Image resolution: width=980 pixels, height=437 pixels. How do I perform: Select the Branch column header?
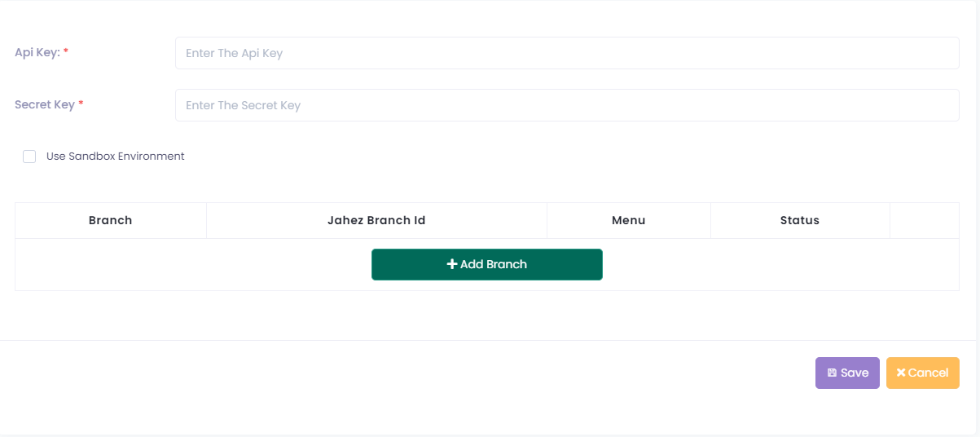pos(111,220)
